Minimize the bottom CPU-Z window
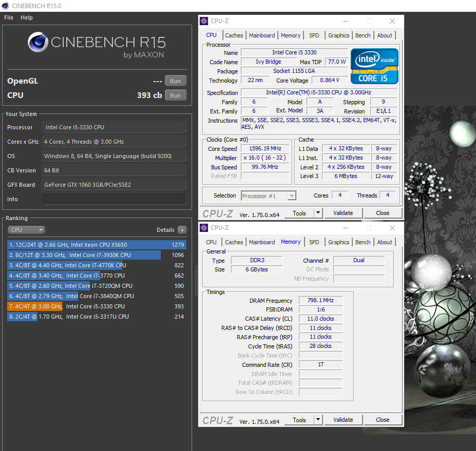The width and height of the screenshot is (476, 451). (346, 228)
